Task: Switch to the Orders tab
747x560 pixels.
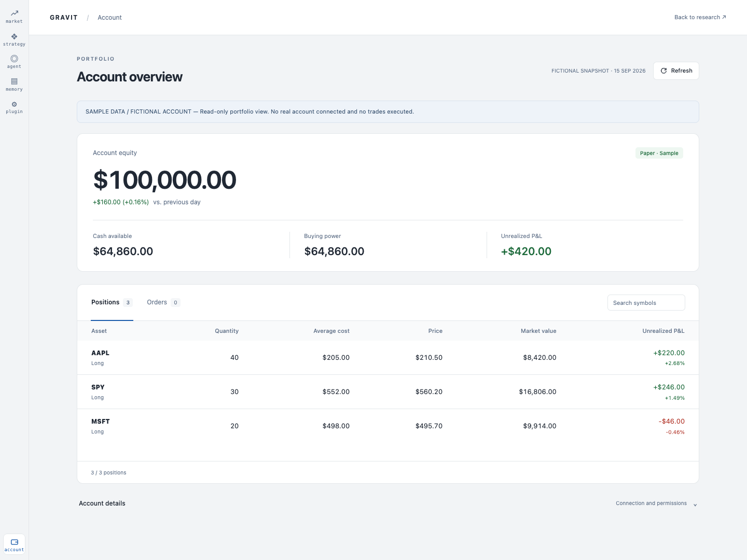Action: [163, 302]
